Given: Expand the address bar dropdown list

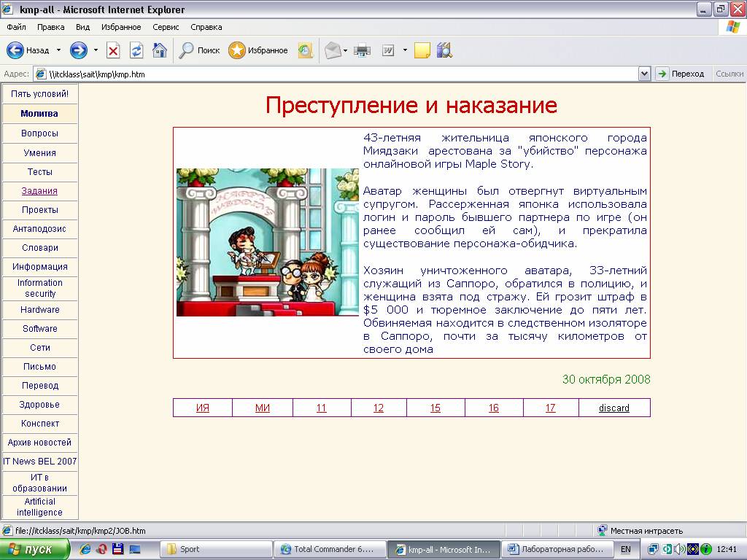Looking at the screenshot, I should tap(644, 74).
